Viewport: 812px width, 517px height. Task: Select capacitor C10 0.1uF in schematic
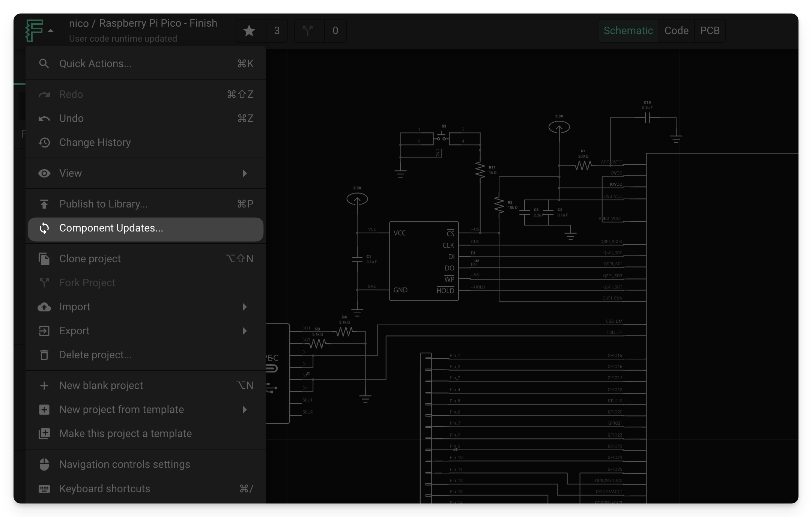click(x=647, y=118)
